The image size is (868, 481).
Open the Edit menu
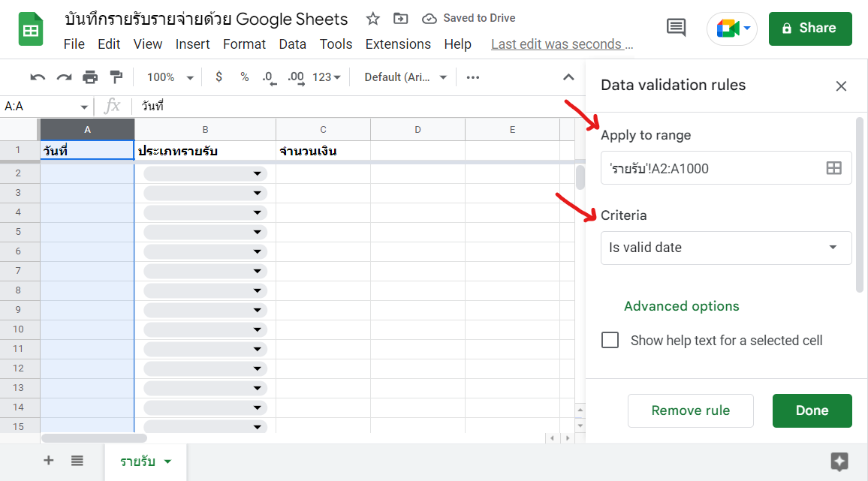(109, 44)
